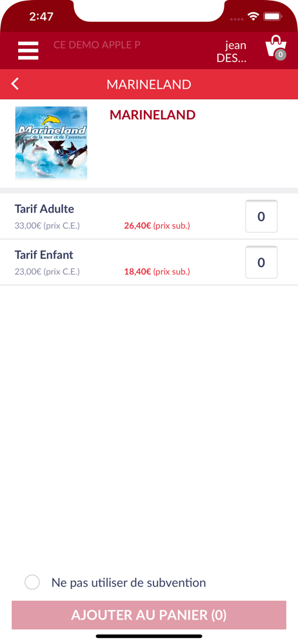298x644 pixels.
Task: Tap the dark red MARINELAND product heading
Action: (152, 115)
